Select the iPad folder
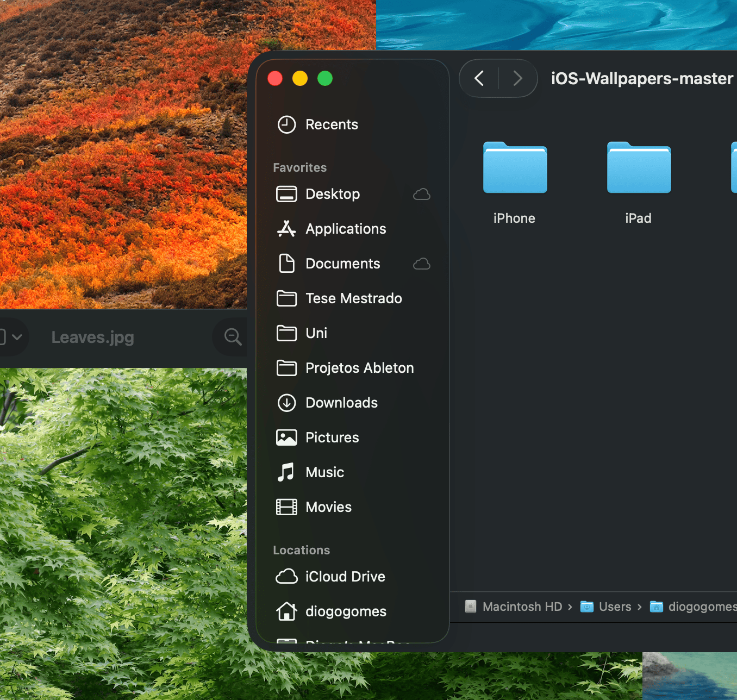 pos(639,168)
